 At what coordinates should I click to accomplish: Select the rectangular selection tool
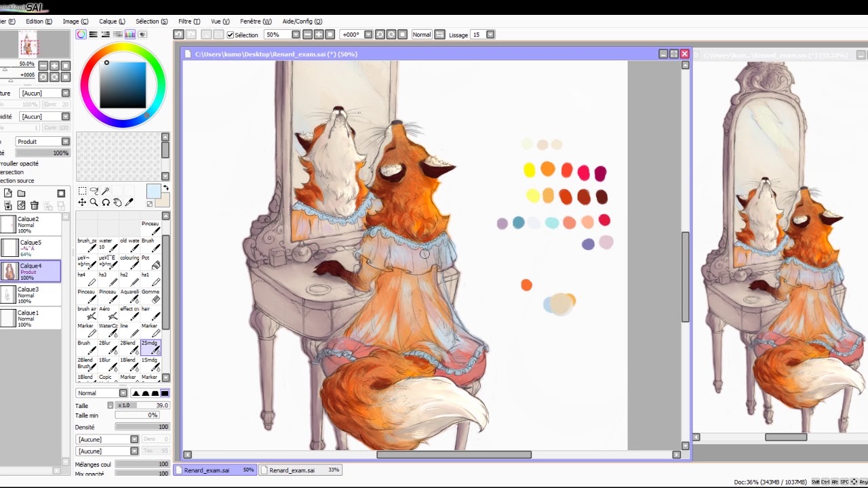pyautogui.click(x=82, y=191)
